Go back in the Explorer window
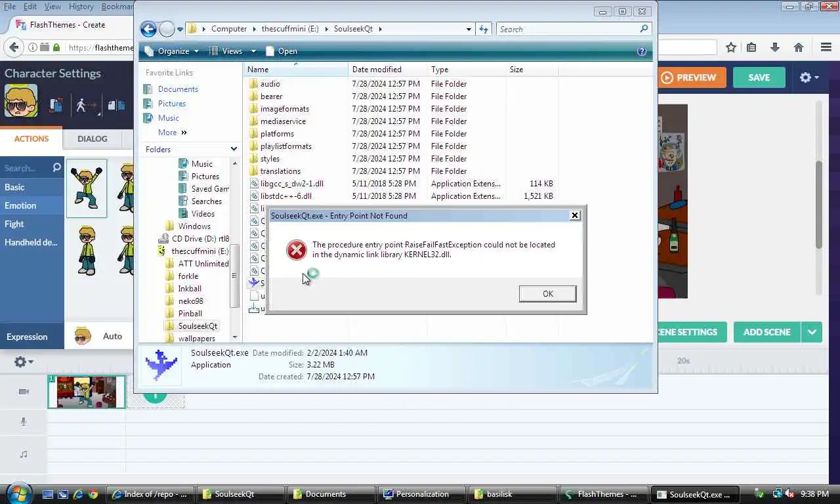 point(148,29)
